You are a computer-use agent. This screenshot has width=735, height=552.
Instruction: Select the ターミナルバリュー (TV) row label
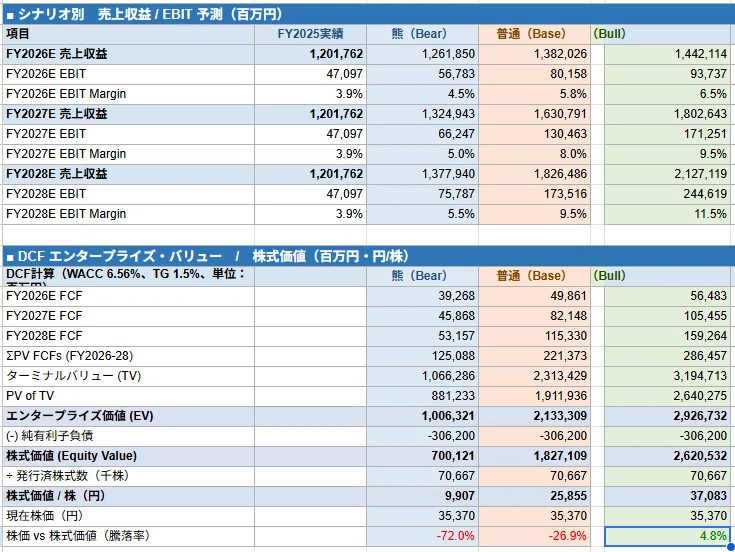pyautogui.click(x=74, y=376)
